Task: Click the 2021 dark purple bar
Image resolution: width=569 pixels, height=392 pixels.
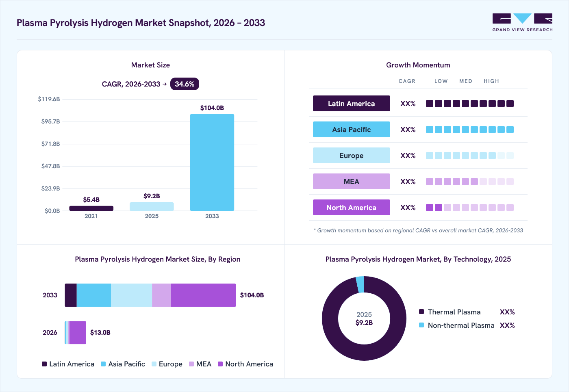Action: click(91, 208)
